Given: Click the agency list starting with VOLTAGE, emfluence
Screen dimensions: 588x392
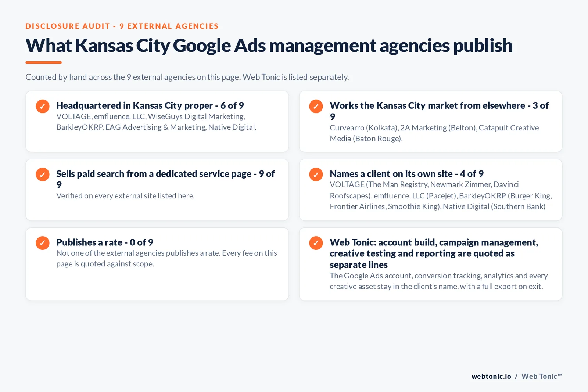Looking at the screenshot, I should pyautogui.click(x=156, y=122).
